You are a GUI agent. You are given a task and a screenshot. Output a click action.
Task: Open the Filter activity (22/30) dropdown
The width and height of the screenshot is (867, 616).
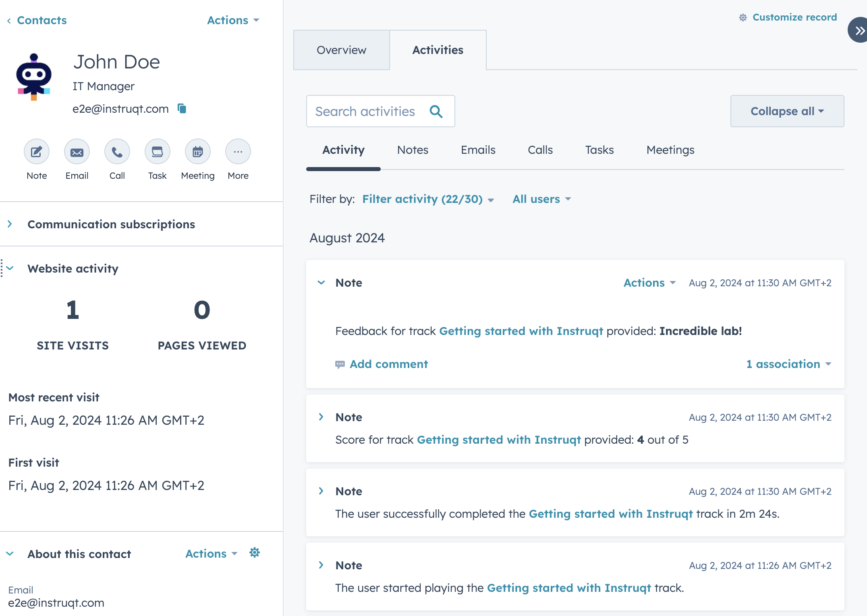click(428, 199)
